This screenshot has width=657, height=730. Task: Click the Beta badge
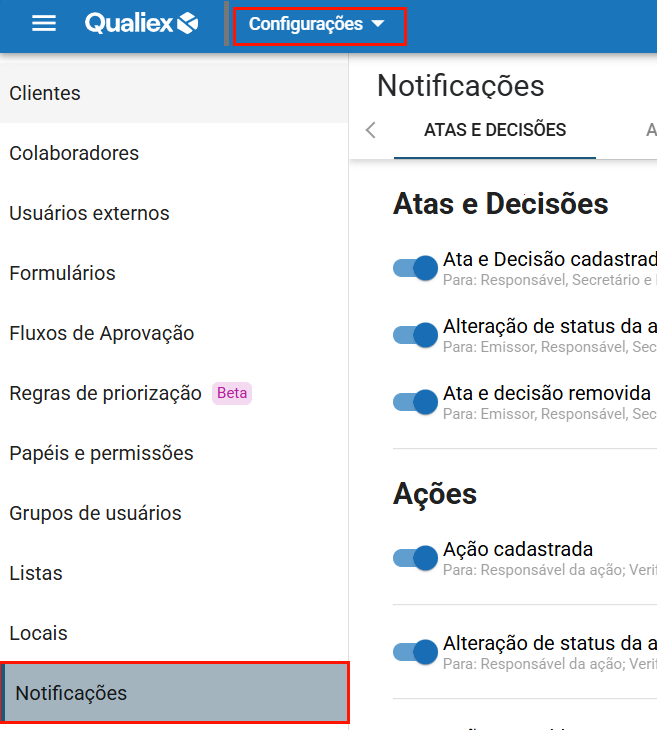point(232,393)
